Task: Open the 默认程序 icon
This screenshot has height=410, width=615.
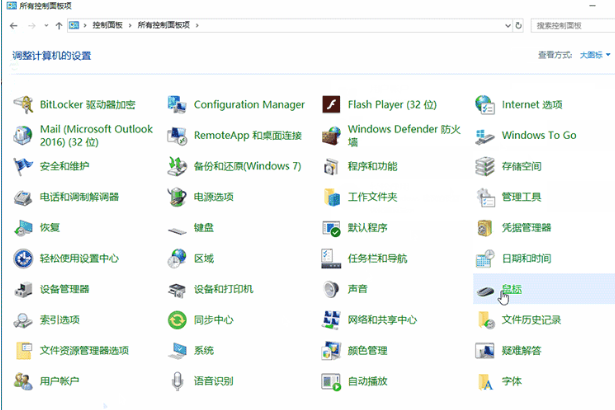Action: [331, 228]
